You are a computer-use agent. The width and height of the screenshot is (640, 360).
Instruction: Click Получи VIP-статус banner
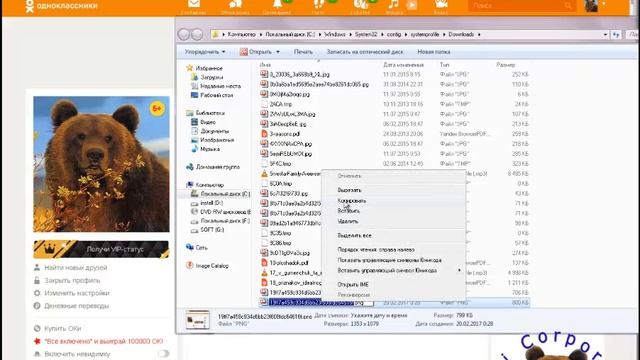101,249
